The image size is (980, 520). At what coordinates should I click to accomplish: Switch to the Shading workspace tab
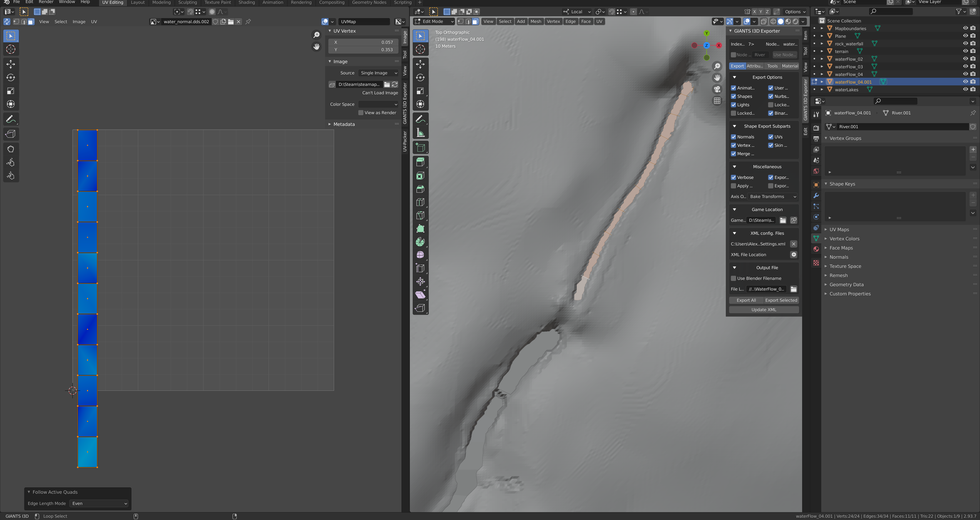[247, 2]
